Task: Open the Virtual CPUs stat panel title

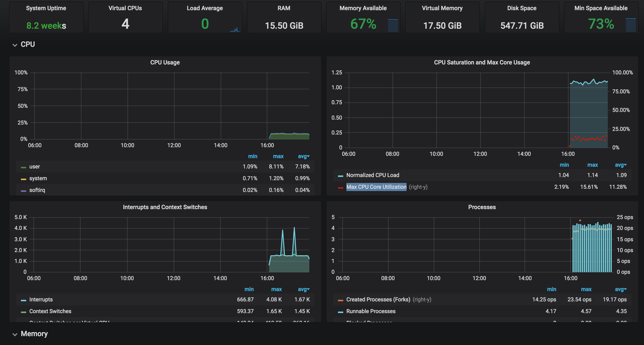Action: click(x=125, y=8)
